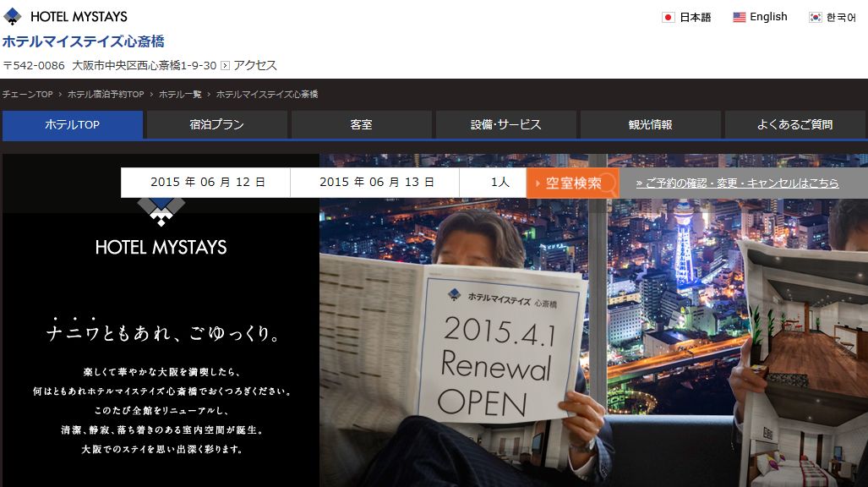Switch language to English
Viewport: 868px width, 487px height.
tap(768, 17)
